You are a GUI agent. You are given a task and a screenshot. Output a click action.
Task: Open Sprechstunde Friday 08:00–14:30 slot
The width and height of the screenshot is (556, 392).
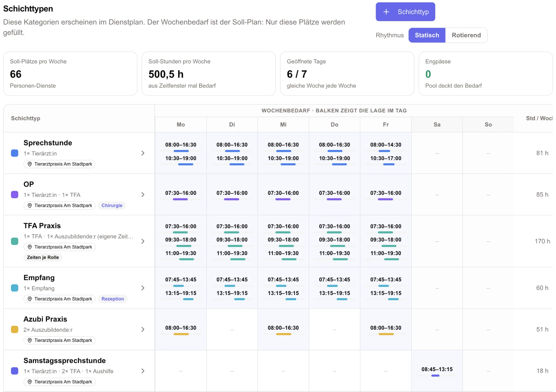pos(386,146)
